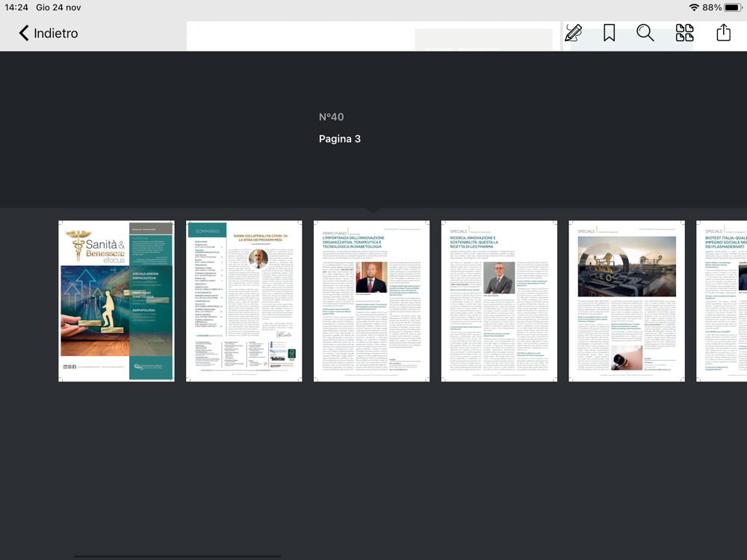Screen dimensions: 747x560
Task: Go back with the chevron arrow
Action: point(24,33)
